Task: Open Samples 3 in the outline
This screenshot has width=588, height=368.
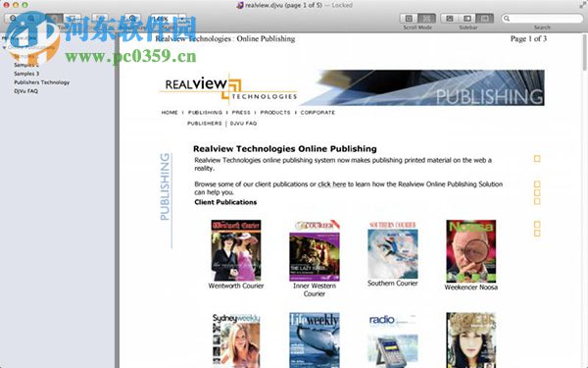Action: click(26, 74)
